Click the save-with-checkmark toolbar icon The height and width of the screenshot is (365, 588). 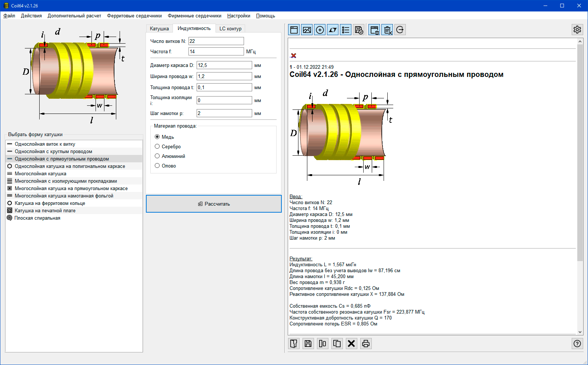(359, 30)
